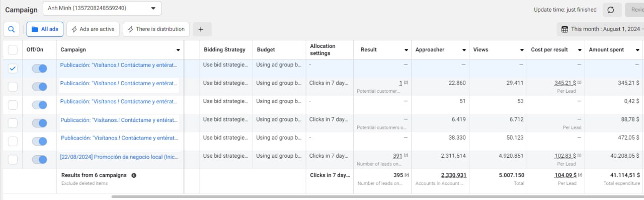Click the Bidding Strategy column header

click(224, 50)
